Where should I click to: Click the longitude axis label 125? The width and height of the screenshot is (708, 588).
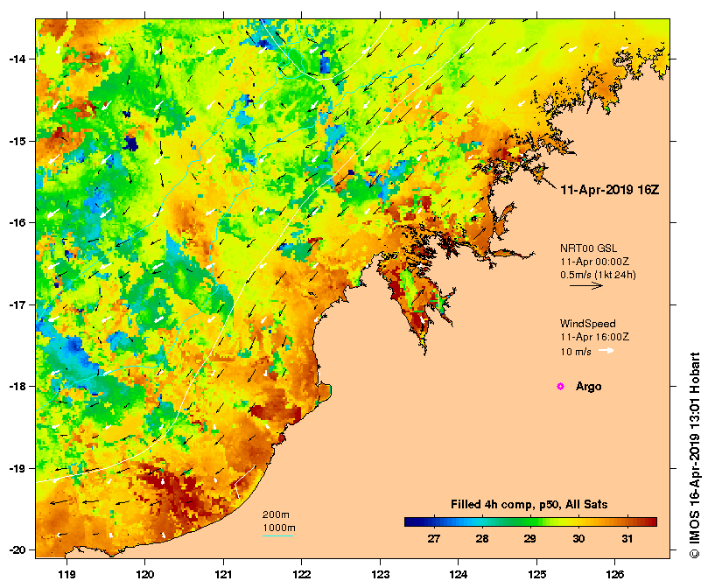(x=536, y=575)
